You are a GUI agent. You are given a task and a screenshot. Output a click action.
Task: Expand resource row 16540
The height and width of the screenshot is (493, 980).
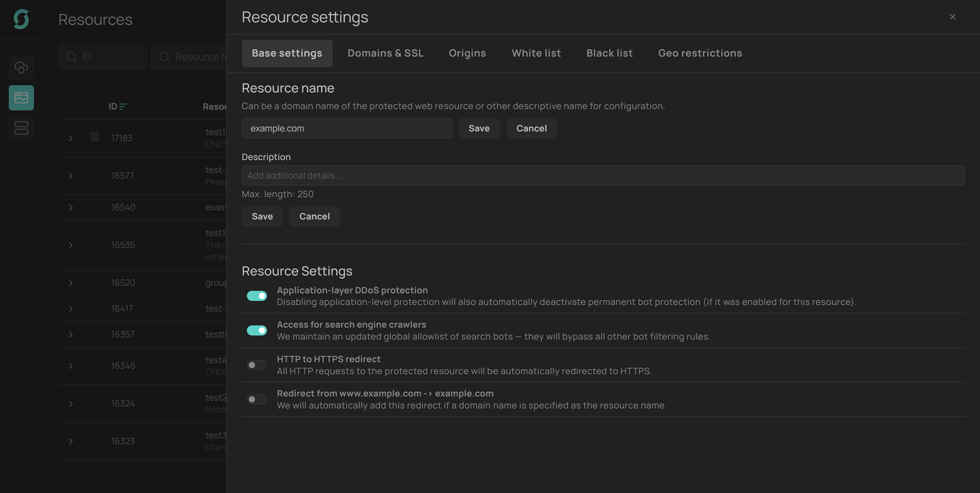(71, 207)
